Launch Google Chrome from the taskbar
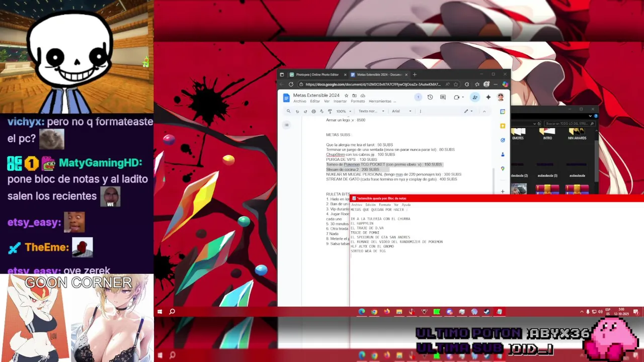 click(x=374, y=312)
